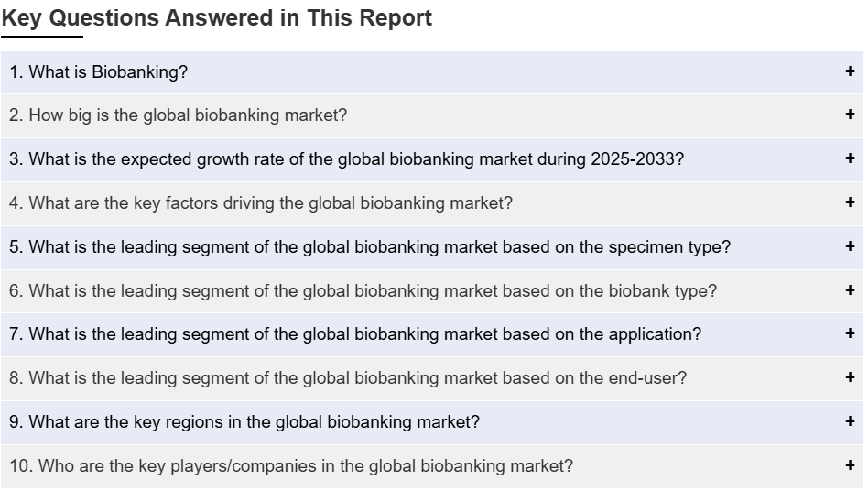
Task: Open question 4 on key driving factors
Action: [x=432, y=203]
